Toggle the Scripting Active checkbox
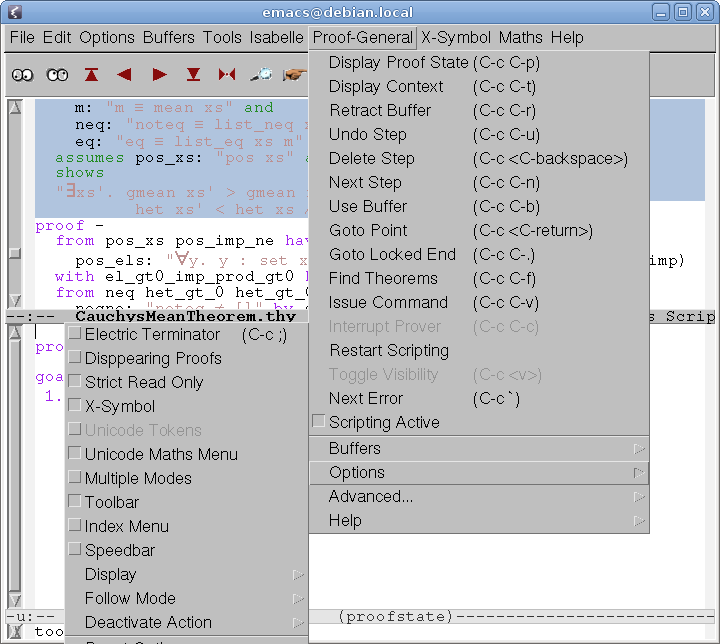 click(x=319, y=422)
